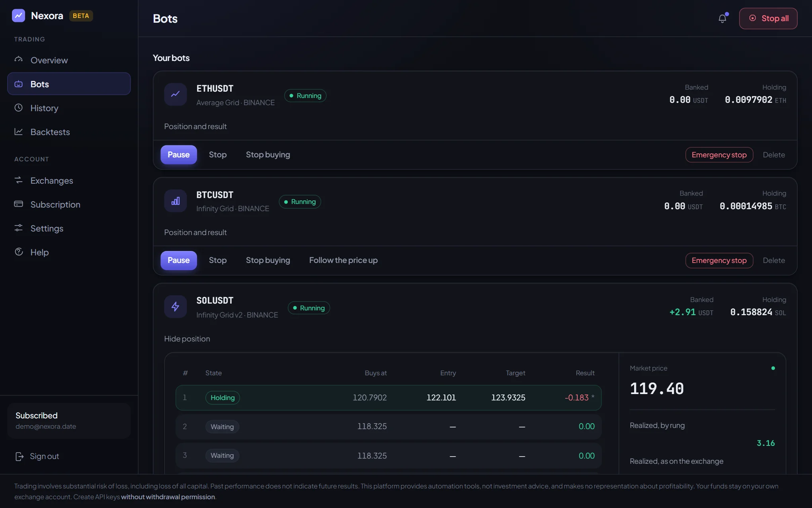Click the Exchanges swap arrows icon
Image resolution: width=812 pixels, height=508 pixels.
click(x=19, y=180)
